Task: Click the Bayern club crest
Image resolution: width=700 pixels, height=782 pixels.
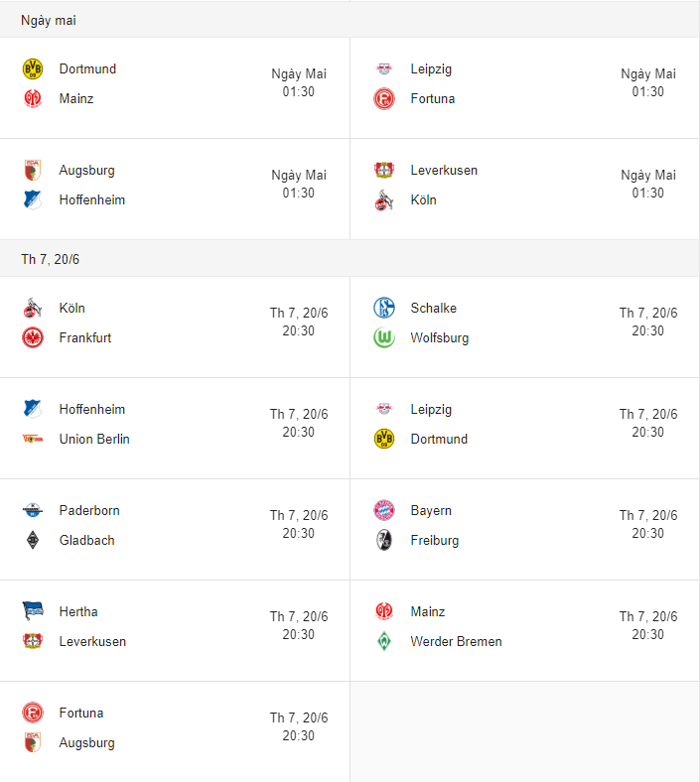Action: point(384,510)
